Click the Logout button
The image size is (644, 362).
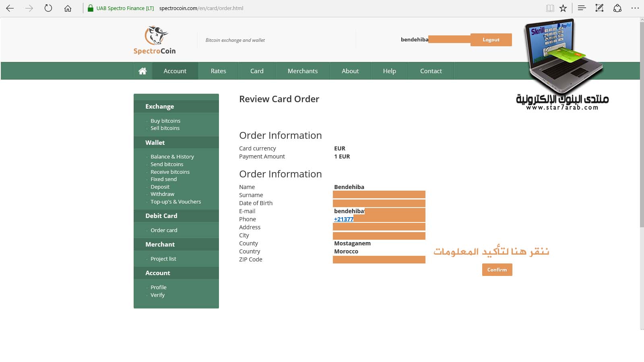pyautogui.click(x=491, y=40)
